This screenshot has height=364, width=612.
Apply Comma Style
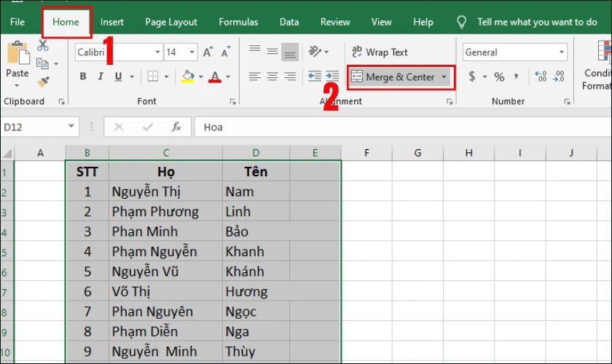coord(516,76)
